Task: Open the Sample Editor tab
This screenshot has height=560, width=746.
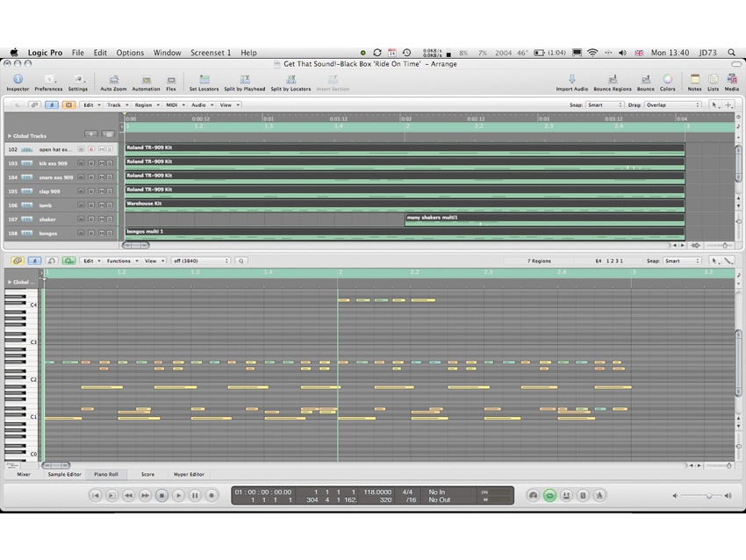Action: 65,474
